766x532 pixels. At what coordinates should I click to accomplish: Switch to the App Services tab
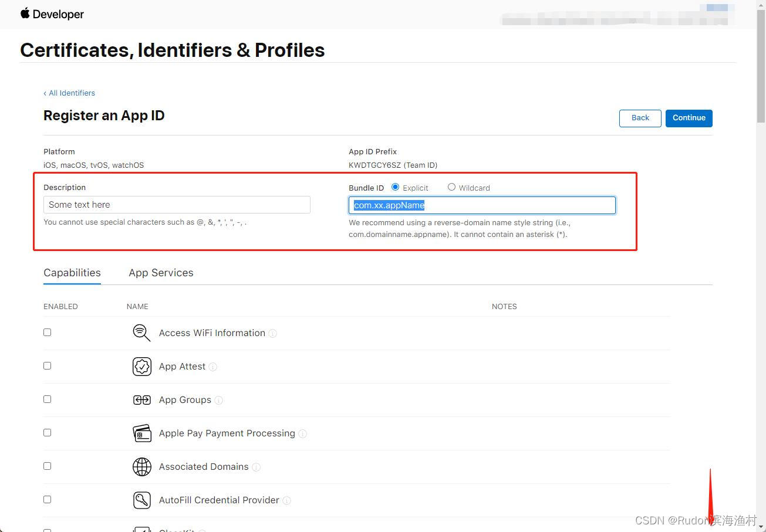pos(161,273)
